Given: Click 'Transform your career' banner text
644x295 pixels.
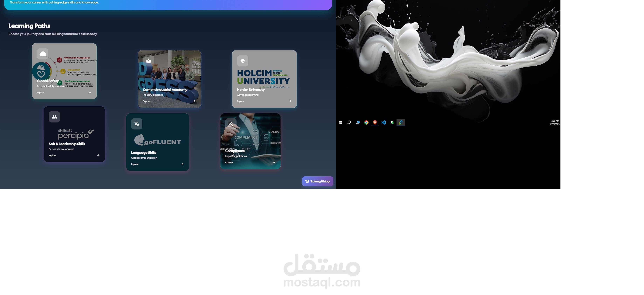Looking at the screenshot, I should coord(54,2).
